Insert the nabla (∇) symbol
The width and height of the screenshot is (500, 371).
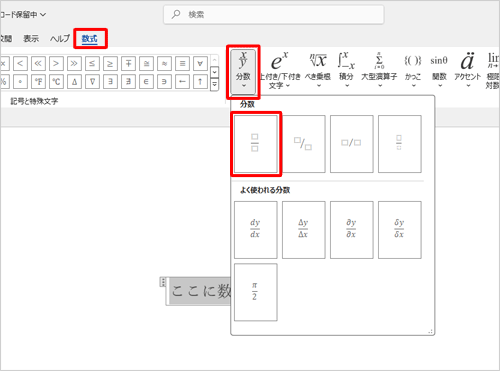click(92, 82)
